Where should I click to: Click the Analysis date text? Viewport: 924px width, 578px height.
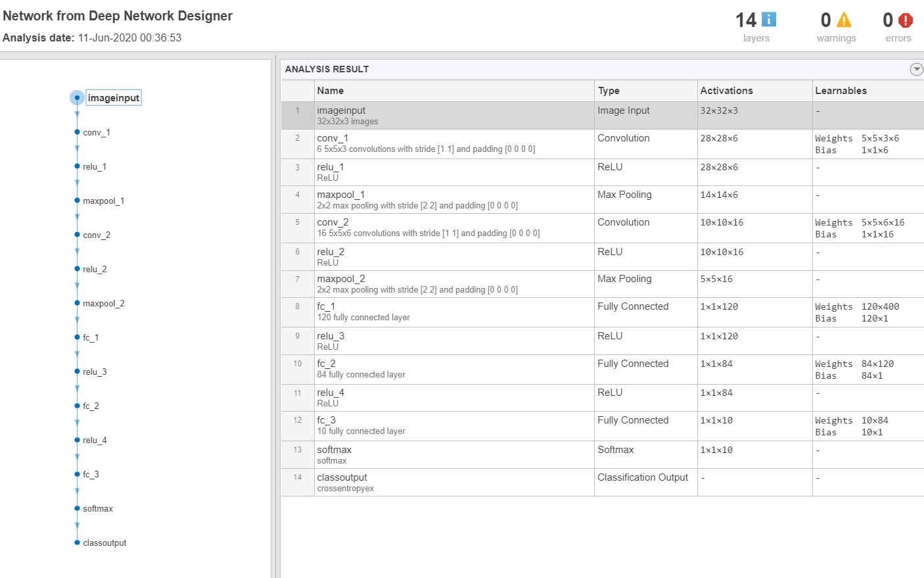(x=92, y=38)
